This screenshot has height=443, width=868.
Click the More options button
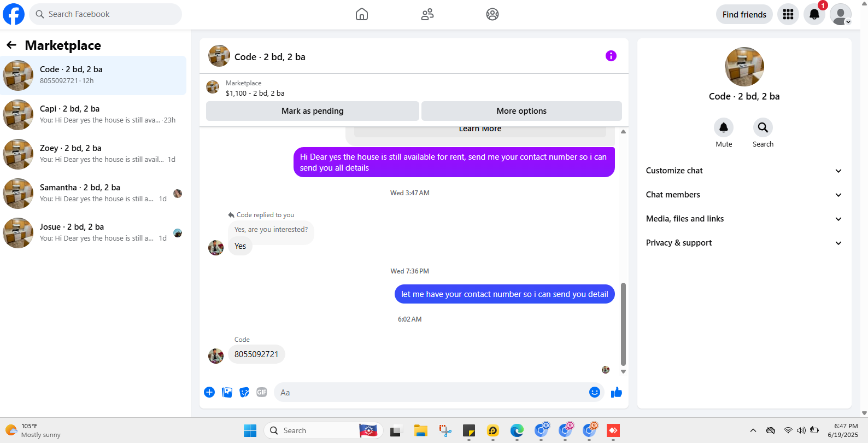[521, 111]
